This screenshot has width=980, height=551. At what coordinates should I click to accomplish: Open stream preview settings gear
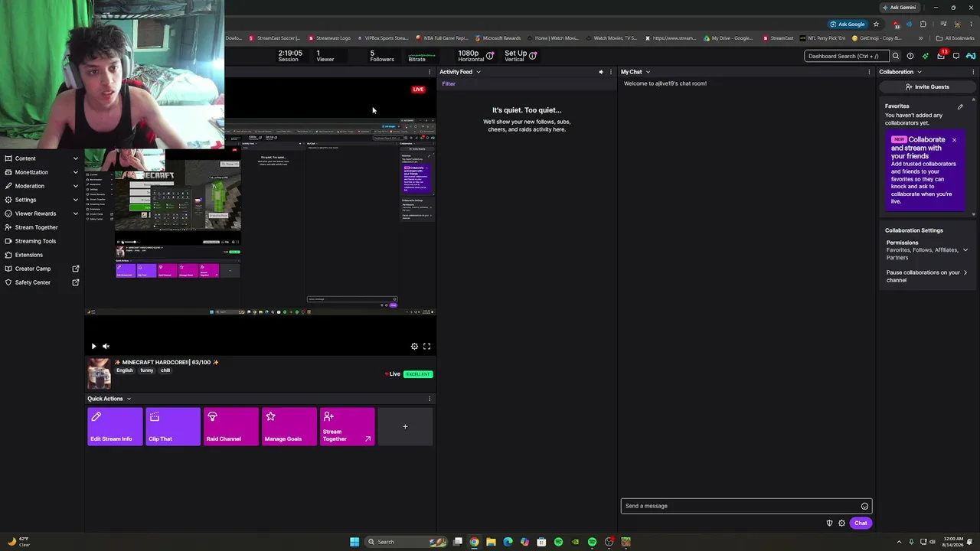(x=414, y=346)
